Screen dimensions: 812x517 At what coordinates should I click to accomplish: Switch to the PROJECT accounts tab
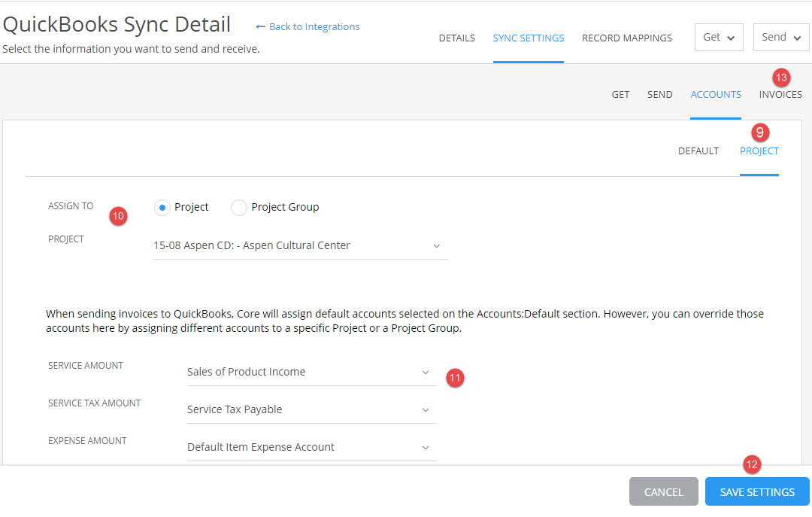pyautogui.click(x=759, y=151)
